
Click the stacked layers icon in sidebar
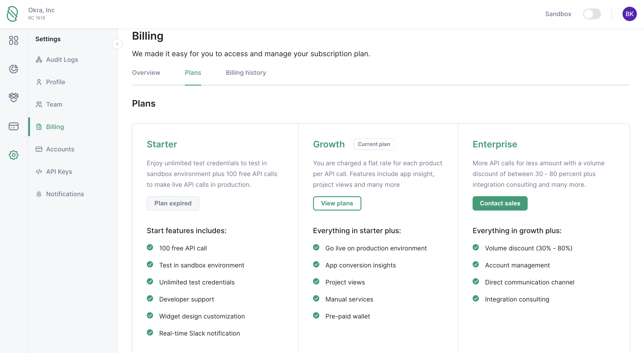(13, 97)
